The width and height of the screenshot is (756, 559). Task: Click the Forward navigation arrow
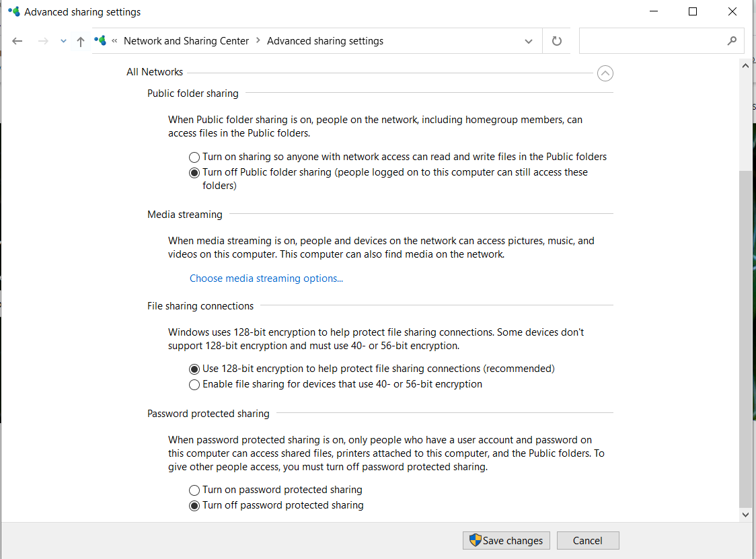pos(43,41)
